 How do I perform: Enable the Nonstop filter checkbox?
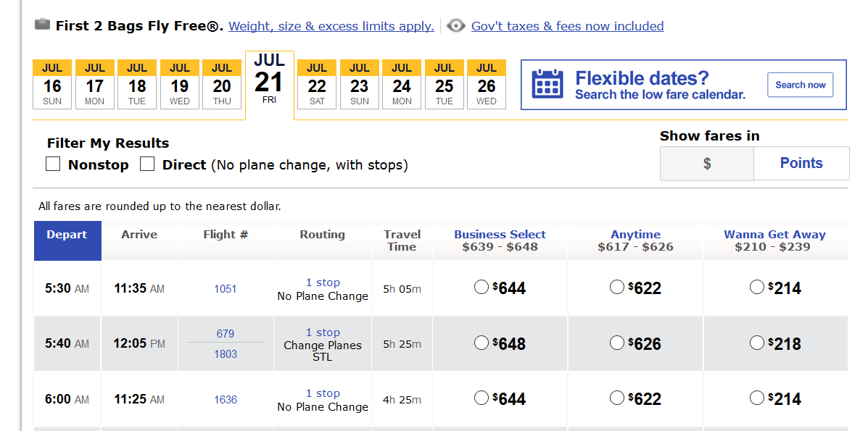pos(53,164)
